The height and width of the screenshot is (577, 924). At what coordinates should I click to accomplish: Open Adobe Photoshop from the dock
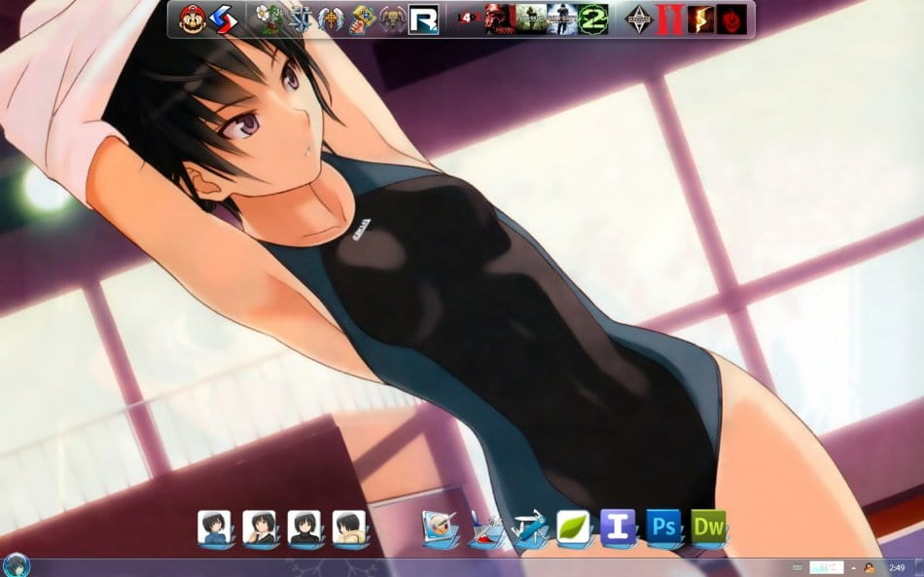pyautogui.click(x=664, y=527)
